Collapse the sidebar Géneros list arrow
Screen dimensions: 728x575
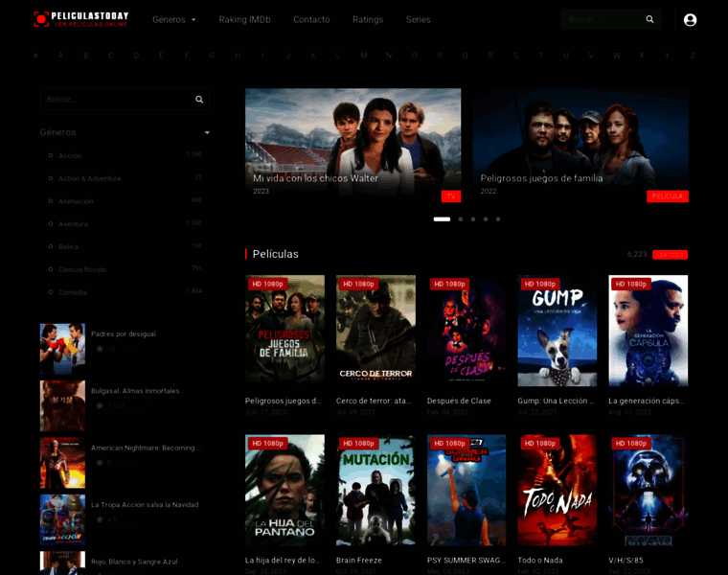[x=207, y=132]
